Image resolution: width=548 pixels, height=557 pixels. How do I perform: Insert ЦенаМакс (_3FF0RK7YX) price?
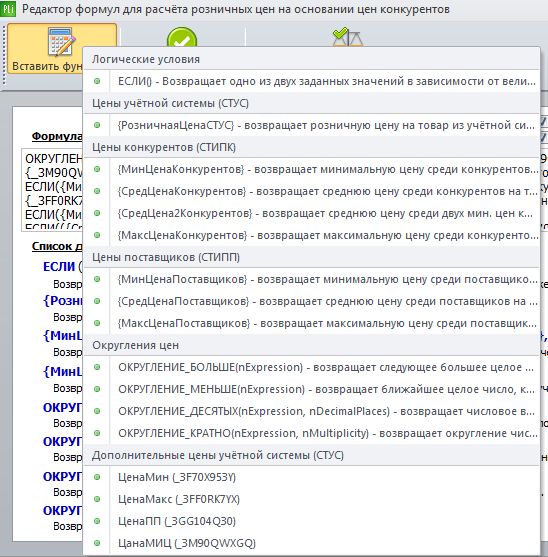[x=311, y=499]
